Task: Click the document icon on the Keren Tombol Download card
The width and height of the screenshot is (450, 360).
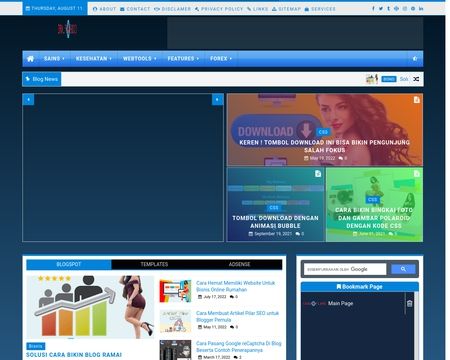Action: (x=417, y=100)
